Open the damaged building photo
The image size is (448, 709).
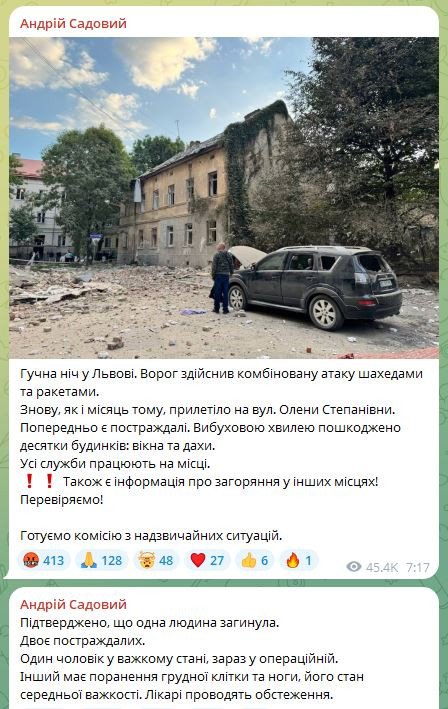(224, 198)
